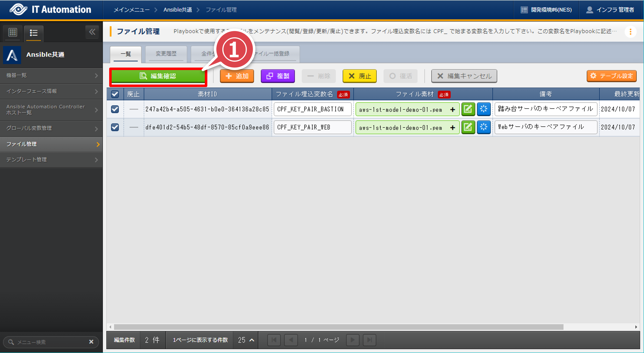Open the three-dot menu beside page description
This screenshot has height=353, width=644.
(x=630, y=32)
